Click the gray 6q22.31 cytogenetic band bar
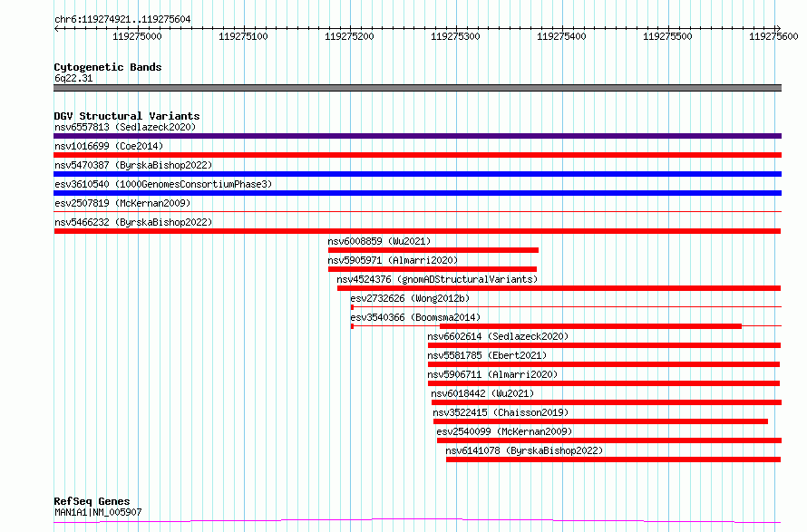 coord(417,88)
